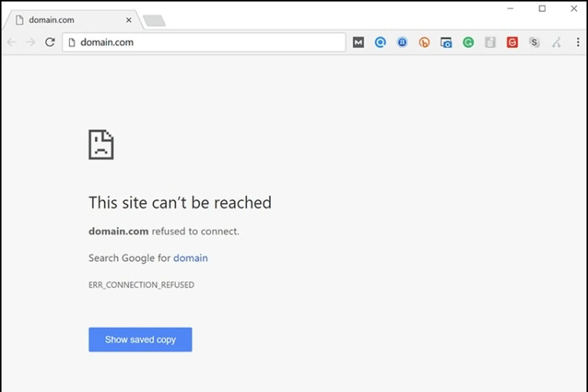Viewport: 588px width, 392px height.
Task: Open the screenshot capture extension
Action: pos(446,42)
